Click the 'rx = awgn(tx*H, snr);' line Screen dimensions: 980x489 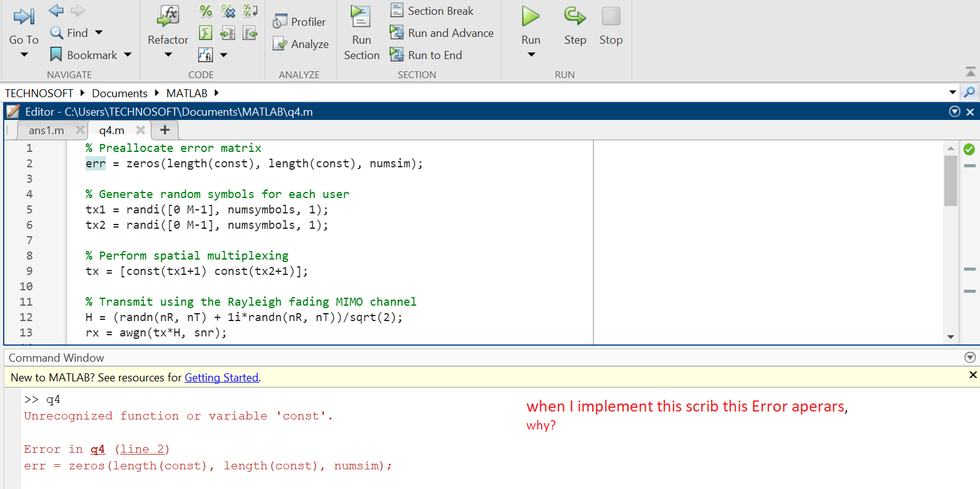156,333
